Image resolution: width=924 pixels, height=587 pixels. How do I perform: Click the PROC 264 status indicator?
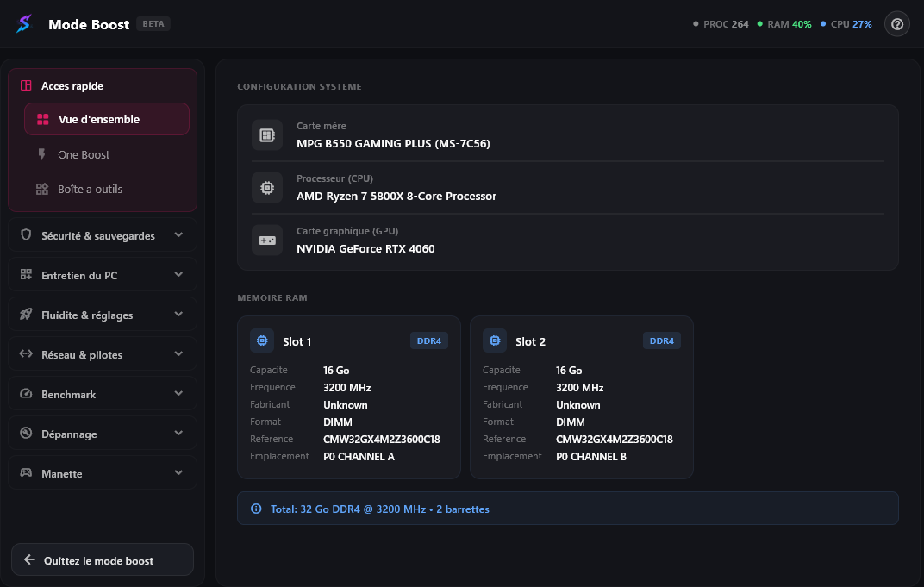721,24
